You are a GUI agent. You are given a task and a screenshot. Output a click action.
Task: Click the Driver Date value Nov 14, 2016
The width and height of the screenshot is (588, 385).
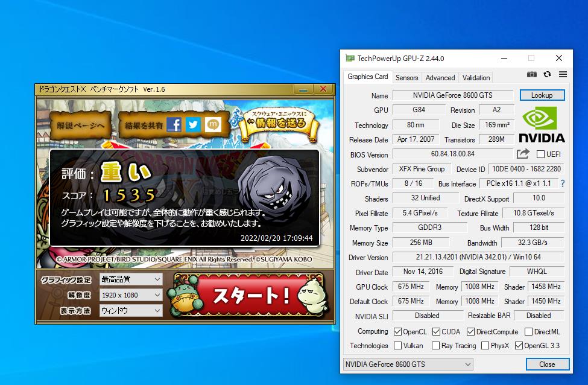pos(423,272)
